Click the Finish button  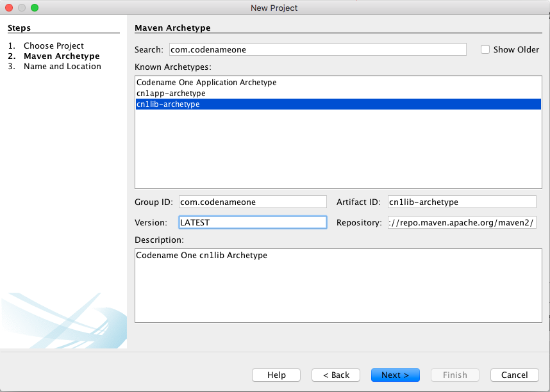point(454,375)
